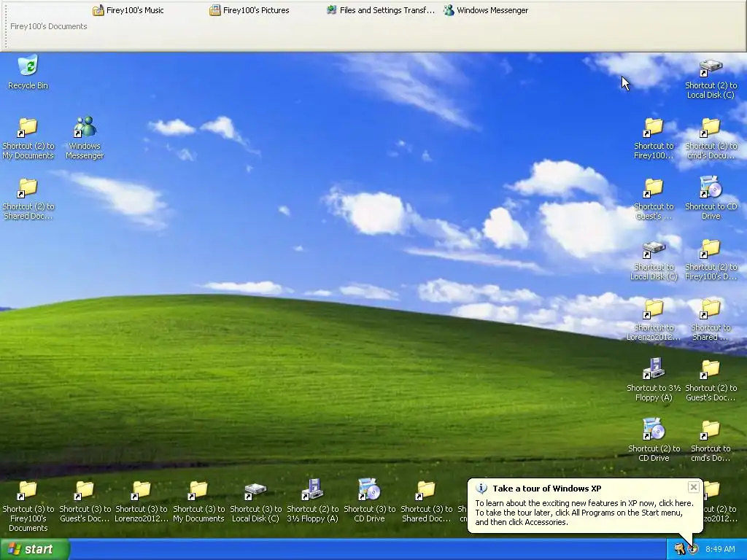Select Shortcut to Local Disk (C) icon
Screen dimensions: 747x560
654,259
